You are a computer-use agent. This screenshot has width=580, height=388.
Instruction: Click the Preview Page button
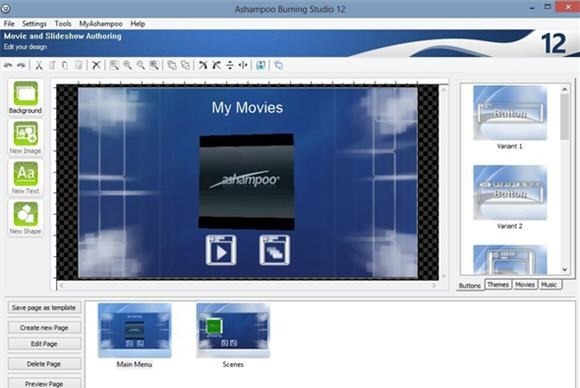44,384
